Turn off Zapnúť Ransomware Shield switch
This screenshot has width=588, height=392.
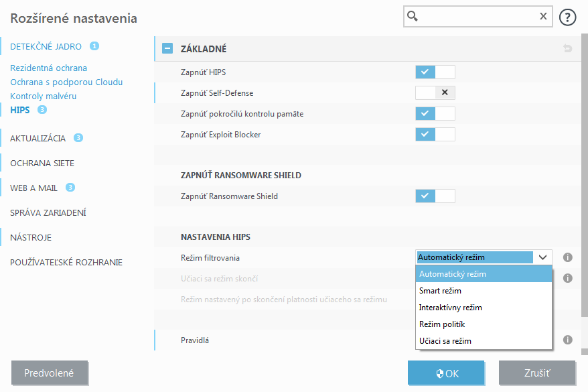click(435, 196)
